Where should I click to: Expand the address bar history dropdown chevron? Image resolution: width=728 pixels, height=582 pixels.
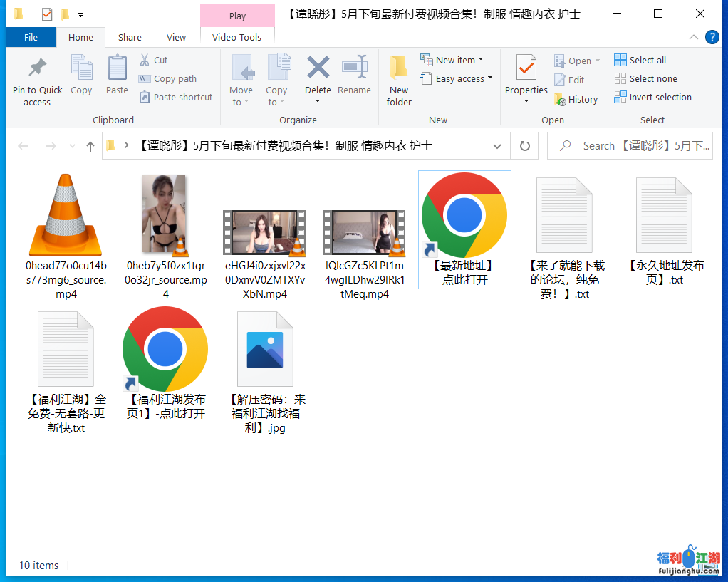(496, 146)
